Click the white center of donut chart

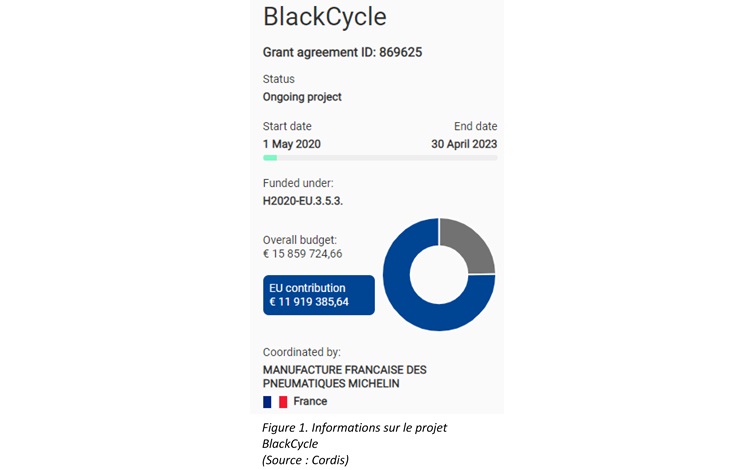pyautogui.click(x=439, y=274)
